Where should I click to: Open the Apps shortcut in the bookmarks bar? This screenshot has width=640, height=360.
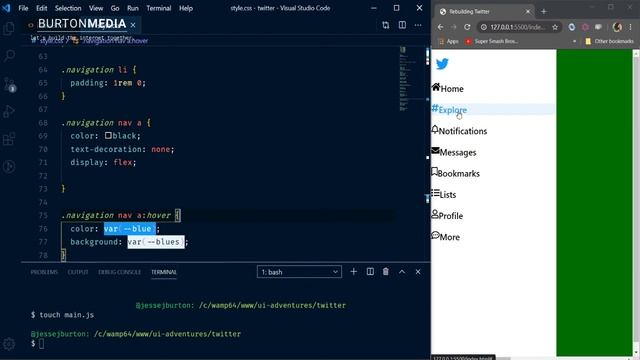[448, 41]
